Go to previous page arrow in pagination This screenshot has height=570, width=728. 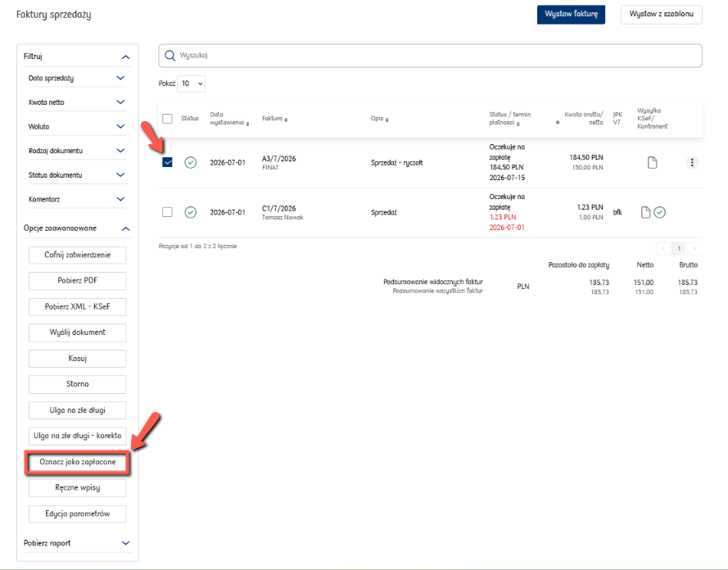(663, 248)
